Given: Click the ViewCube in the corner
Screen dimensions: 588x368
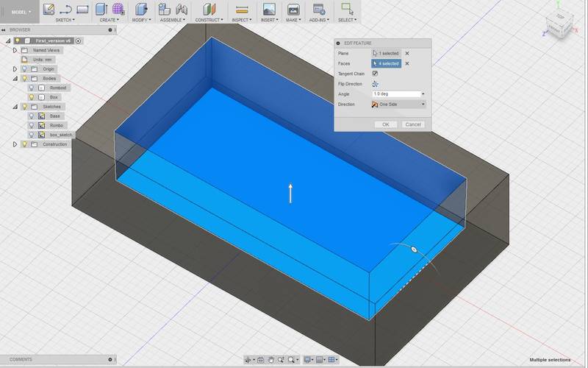Looking at the screenshot, I should (x=559, y=25).
